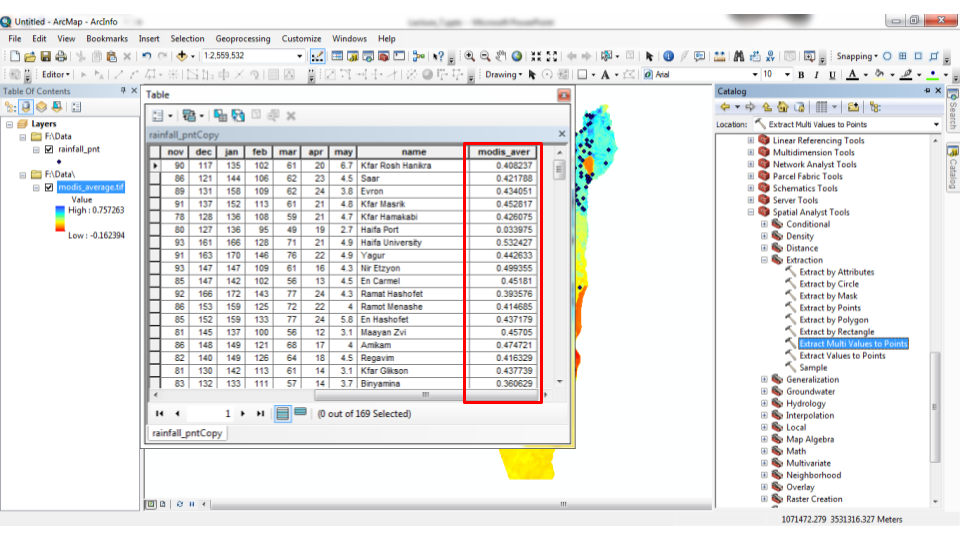This screenshot has width=960, height=540.
Task: Click List By Selection icon
Action: point(57,107)
